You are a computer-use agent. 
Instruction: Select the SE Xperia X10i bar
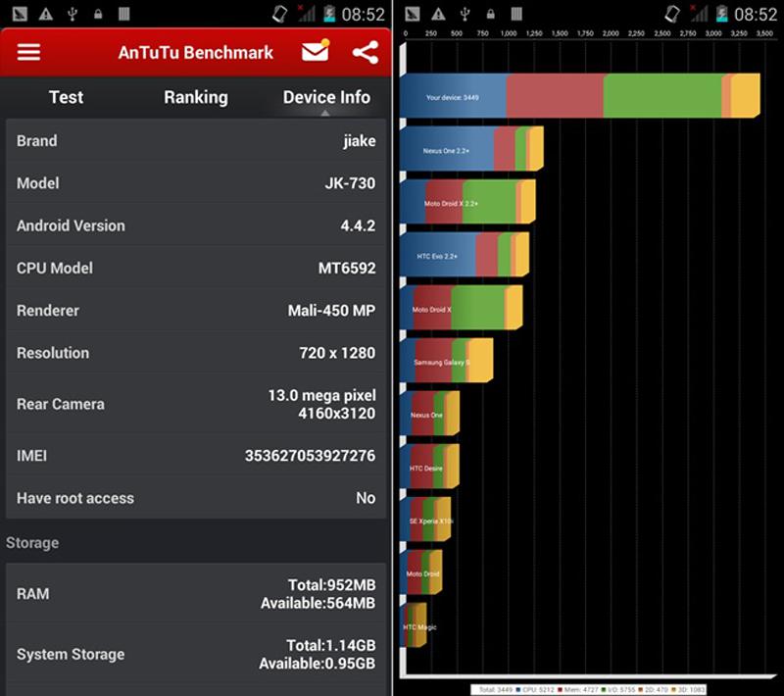425,520
